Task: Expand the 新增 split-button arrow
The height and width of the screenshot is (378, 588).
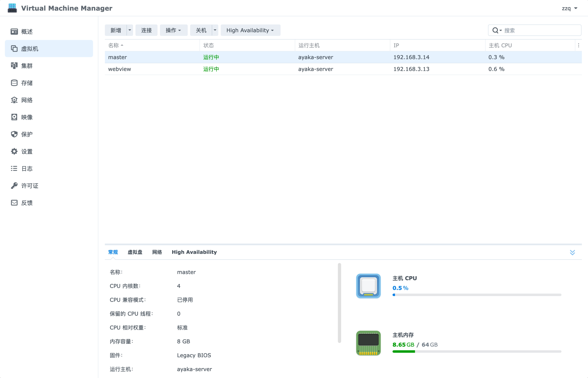Action: coord(130,30)
